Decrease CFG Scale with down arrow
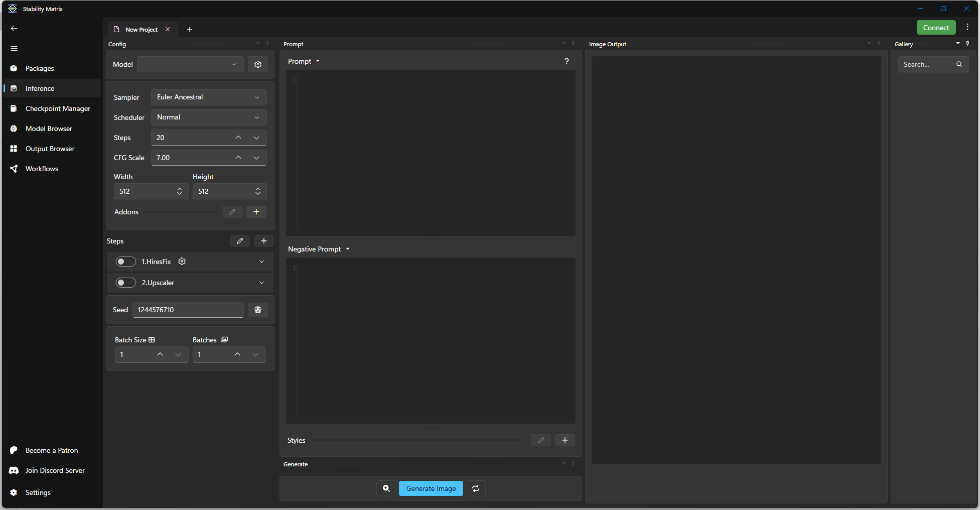The image size is (980, 510). [x=256, y=158]
